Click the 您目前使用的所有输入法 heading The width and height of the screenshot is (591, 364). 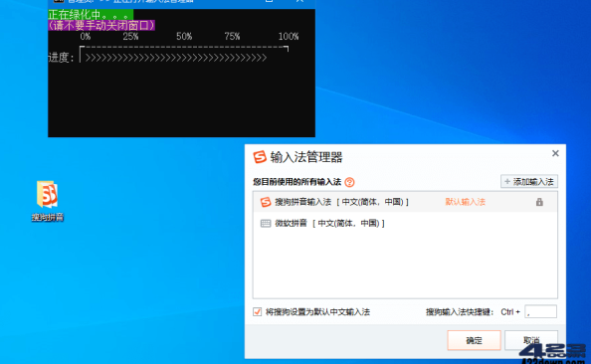297,182
